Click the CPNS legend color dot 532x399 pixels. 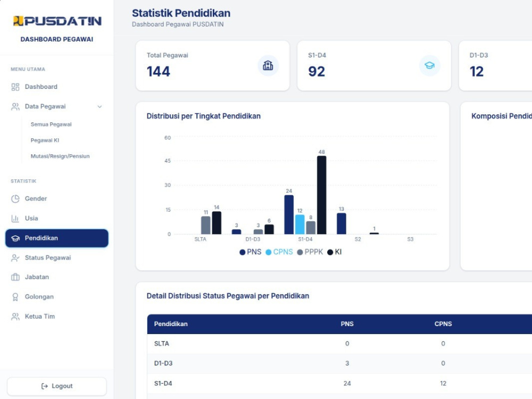coord(268,252)
